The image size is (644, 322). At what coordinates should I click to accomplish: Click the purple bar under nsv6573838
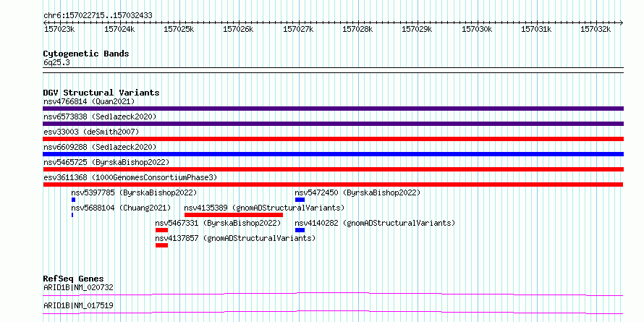coord(333,124)
